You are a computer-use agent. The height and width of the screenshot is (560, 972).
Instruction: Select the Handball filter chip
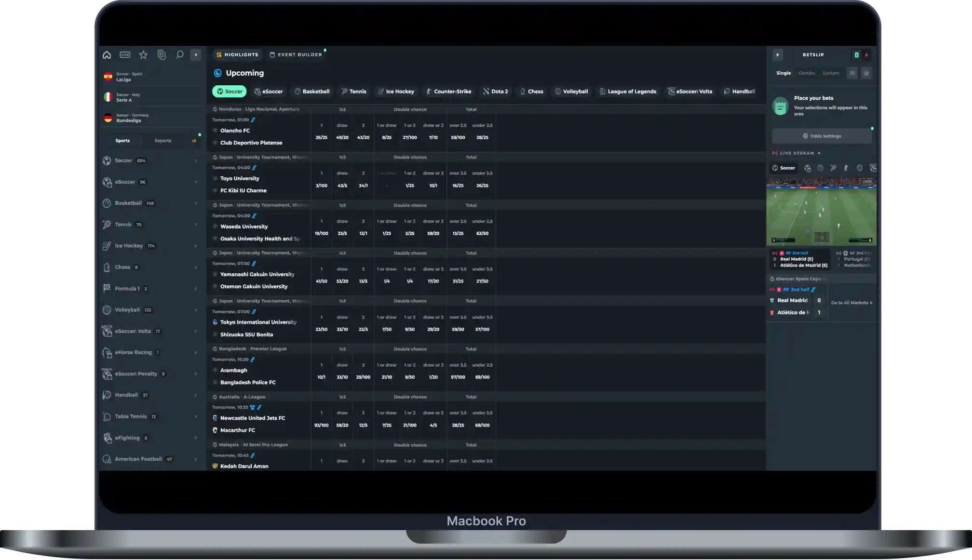[739, 92]
